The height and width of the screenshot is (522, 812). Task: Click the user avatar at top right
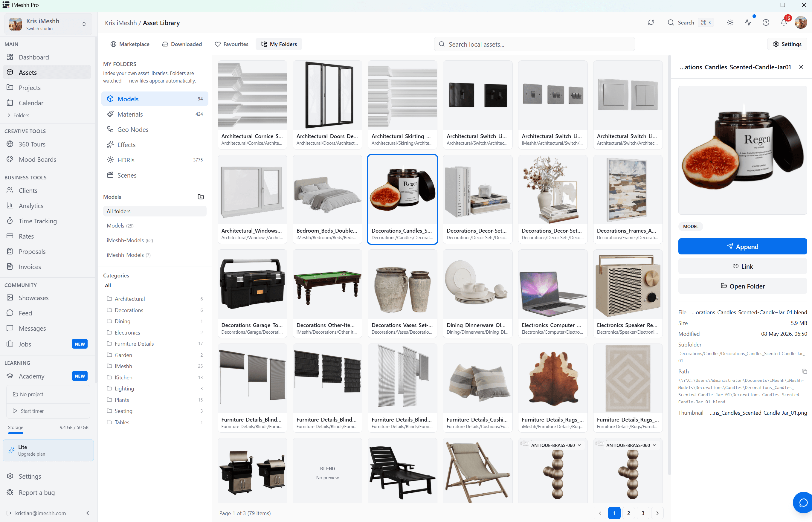point(801,22)
